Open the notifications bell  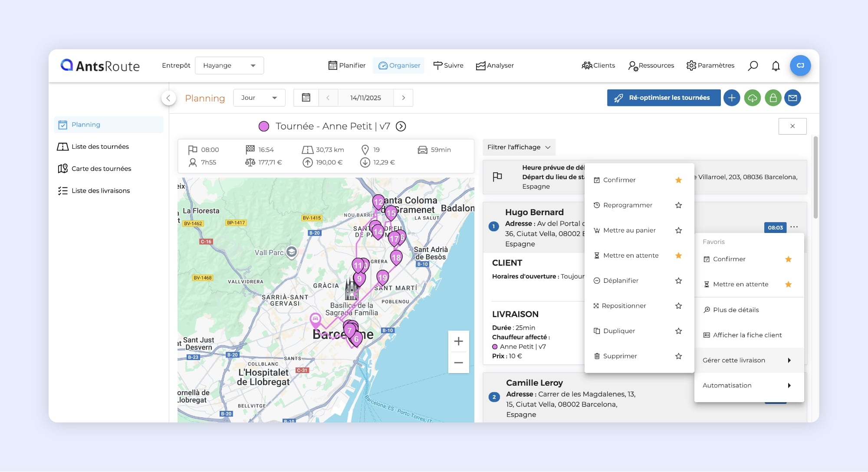[776, 66]
